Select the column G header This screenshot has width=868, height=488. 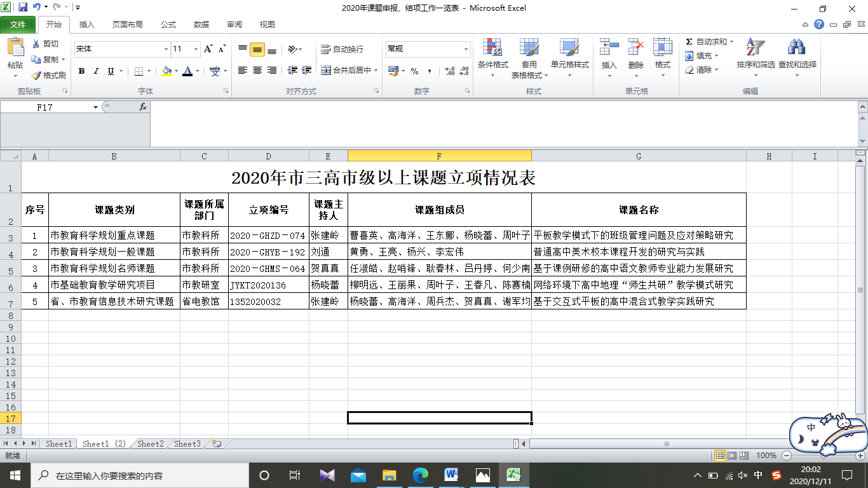point(638,156)
